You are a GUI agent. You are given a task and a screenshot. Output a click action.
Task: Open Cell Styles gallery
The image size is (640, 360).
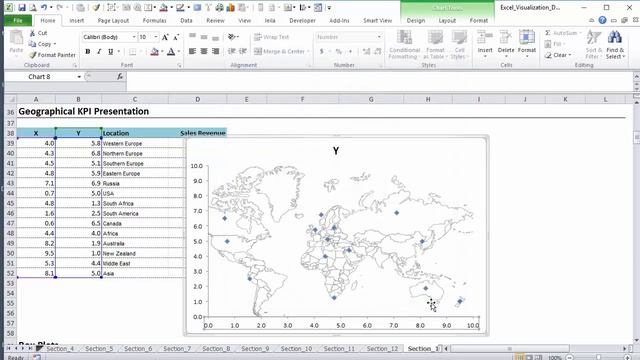coord(459,44)
